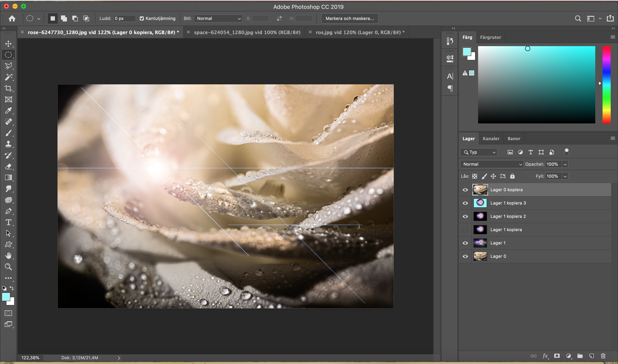Open the marquee tool preset picker arrow

(39, 19)
